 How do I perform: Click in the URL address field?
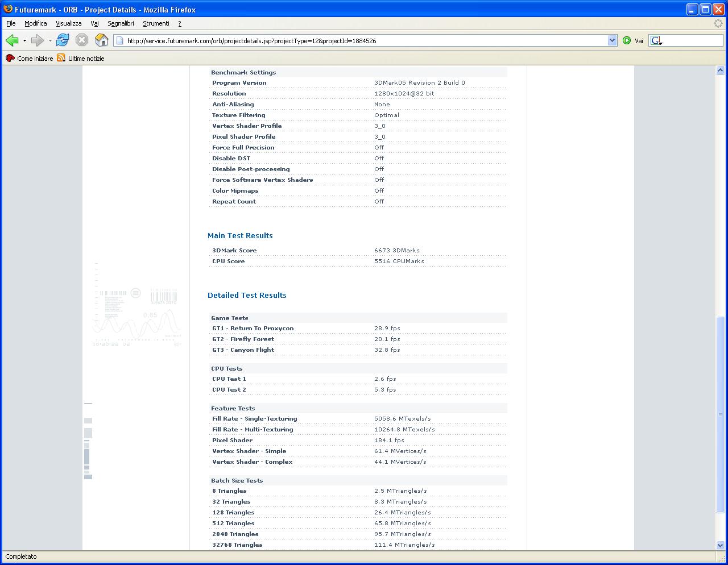pos(366,40)
